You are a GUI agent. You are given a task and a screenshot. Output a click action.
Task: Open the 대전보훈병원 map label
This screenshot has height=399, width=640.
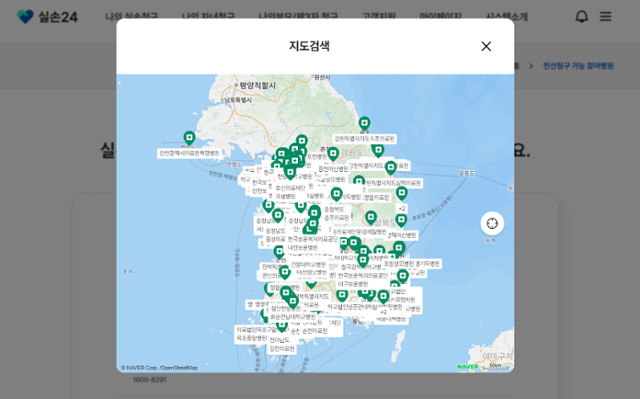[302, 248]
